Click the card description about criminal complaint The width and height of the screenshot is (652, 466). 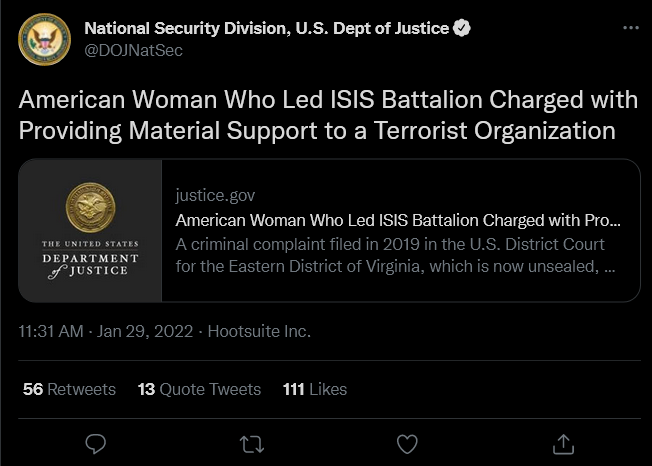point(395,255)
